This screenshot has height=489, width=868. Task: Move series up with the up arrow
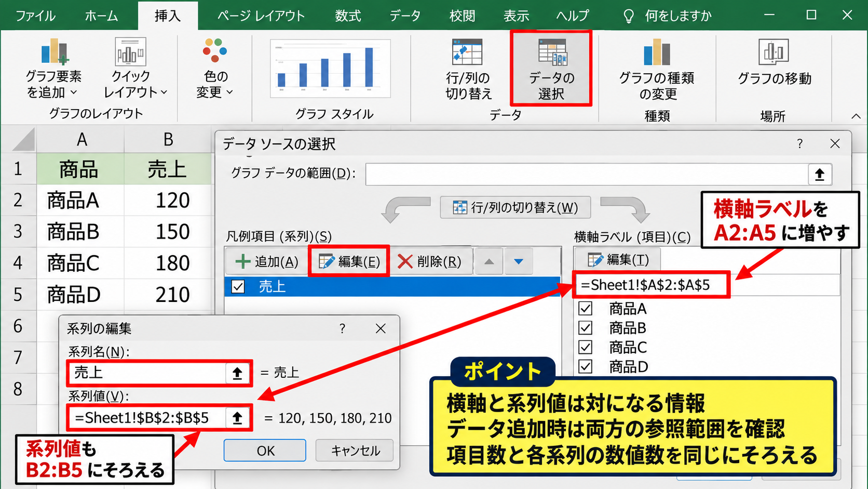tap(489, 261)
